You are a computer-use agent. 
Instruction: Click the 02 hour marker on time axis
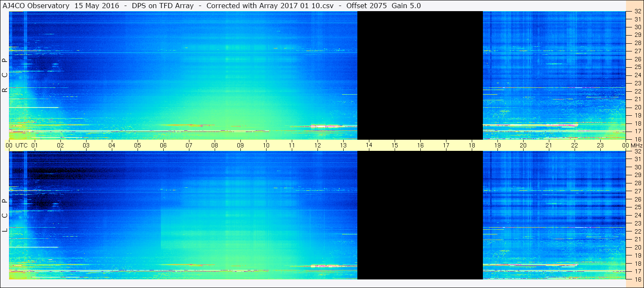click(60, 145)
